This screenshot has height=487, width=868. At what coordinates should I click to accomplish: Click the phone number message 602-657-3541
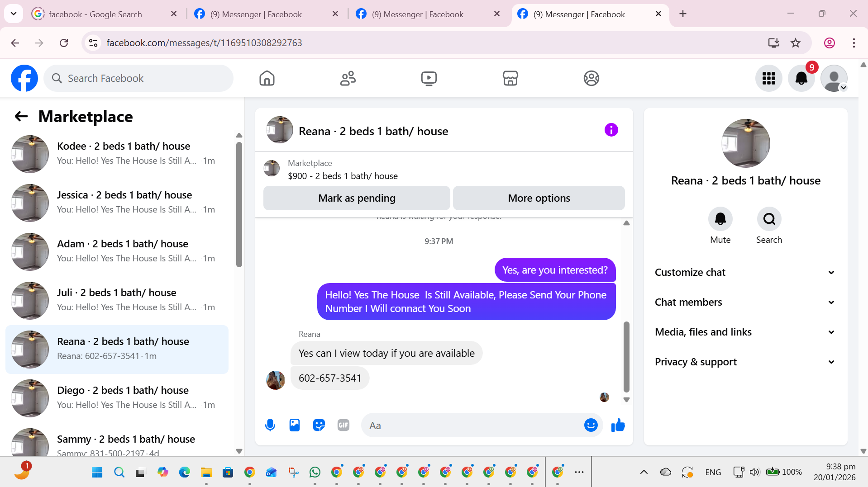330,378
